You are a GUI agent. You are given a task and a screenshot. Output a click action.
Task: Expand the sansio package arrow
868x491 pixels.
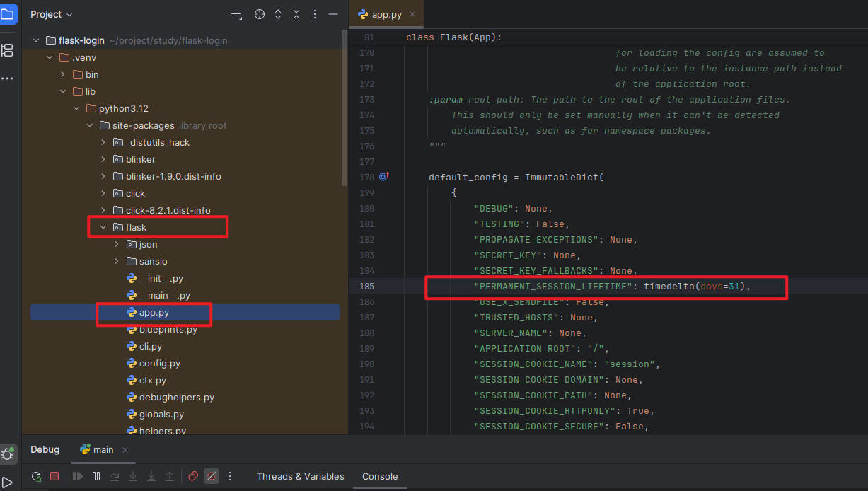coord(117,261)
